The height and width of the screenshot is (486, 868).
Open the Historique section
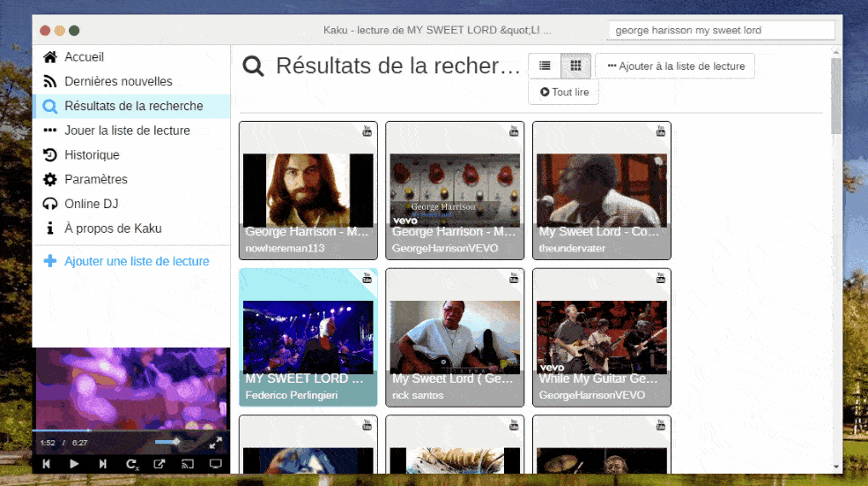pos(131,154)
